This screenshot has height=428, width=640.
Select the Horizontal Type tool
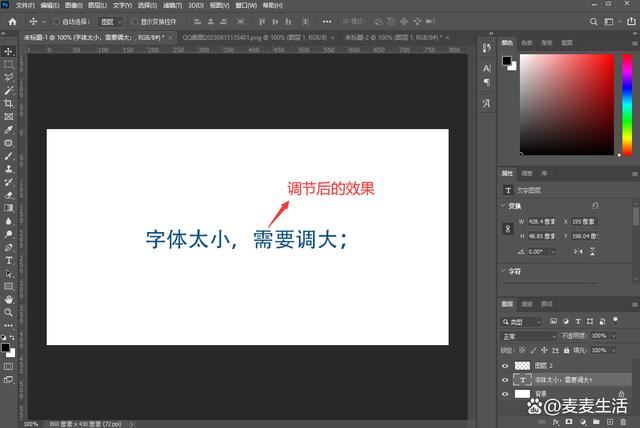click(8, 260)
